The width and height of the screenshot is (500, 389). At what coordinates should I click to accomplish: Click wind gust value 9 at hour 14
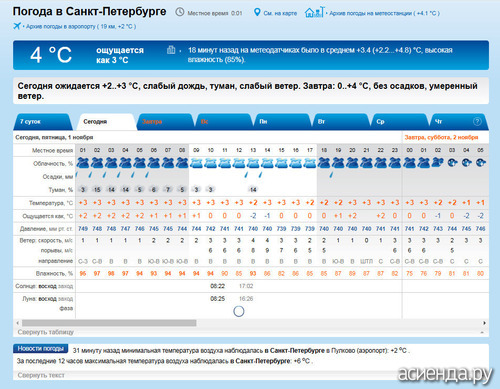pos(267,250)
